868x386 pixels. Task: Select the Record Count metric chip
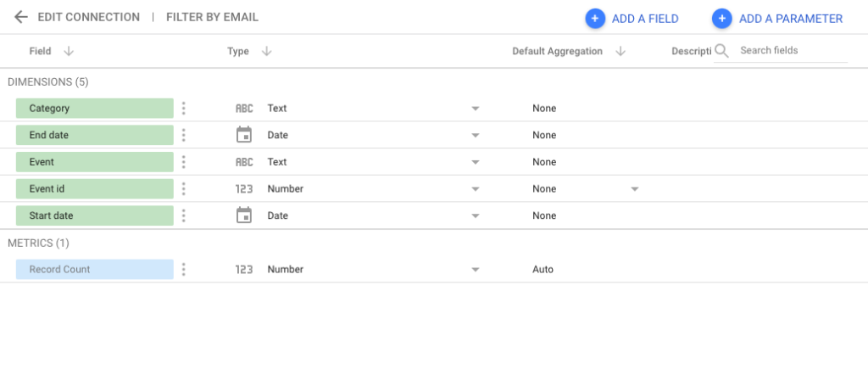[95, 269]
